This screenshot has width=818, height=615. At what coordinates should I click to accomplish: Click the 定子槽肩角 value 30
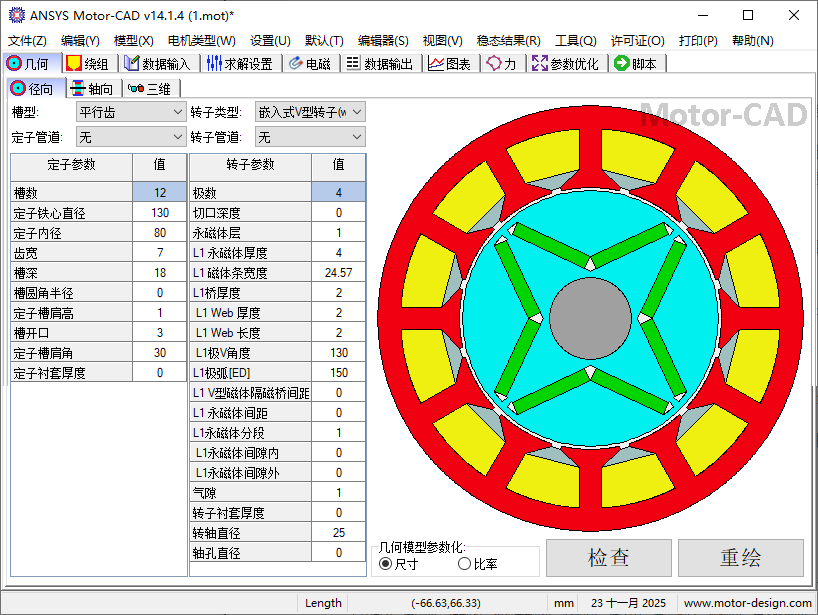(160, 353)
